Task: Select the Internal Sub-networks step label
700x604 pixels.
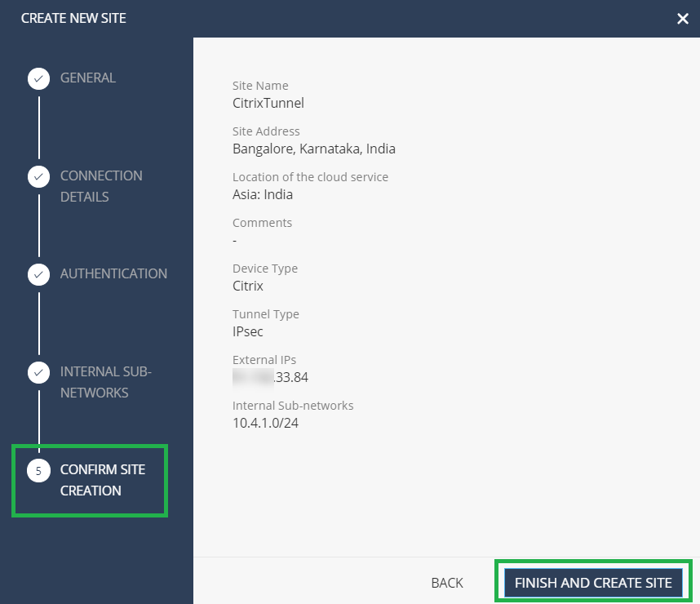Action: click(x=106, y=382)
